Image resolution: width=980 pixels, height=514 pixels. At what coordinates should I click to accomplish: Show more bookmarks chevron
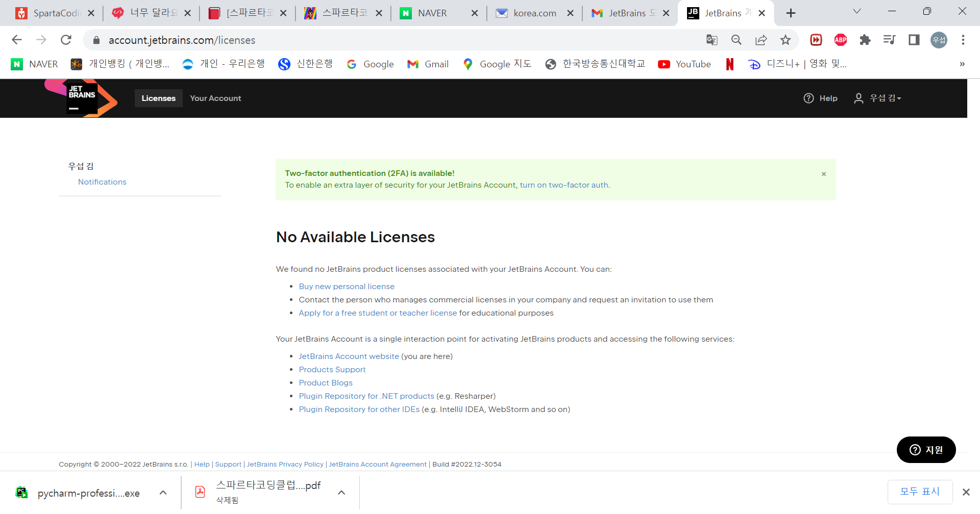click(962, 64)
